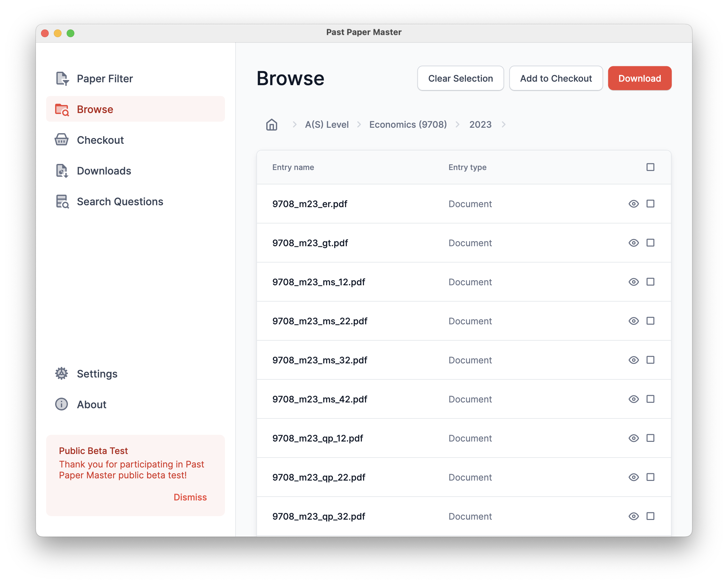The height and width of the screenshot is (584, 728).
Task: Click the About info icon
Action: click(x=62, y=404)
